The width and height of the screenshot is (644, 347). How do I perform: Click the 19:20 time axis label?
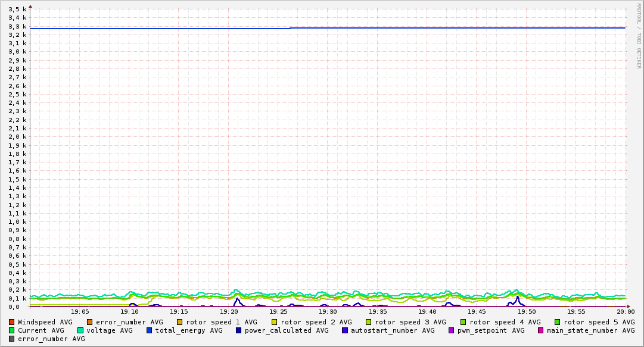[229, 312]
